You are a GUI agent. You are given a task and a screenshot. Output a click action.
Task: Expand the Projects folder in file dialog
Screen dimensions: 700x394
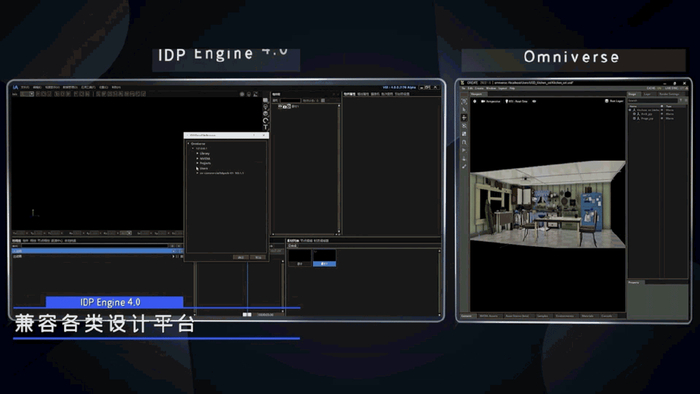tap(197, 163)
